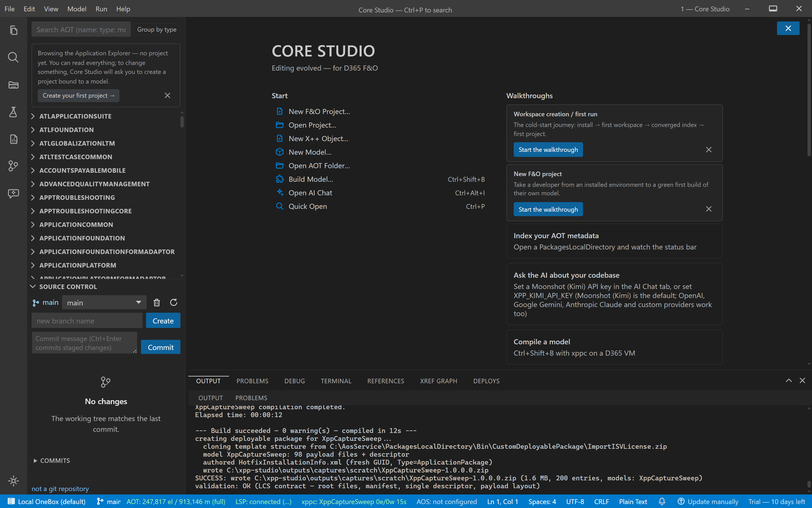
Task: Focus the Search AOT input field
Action: pyautogui.click(x=81, y=30)
